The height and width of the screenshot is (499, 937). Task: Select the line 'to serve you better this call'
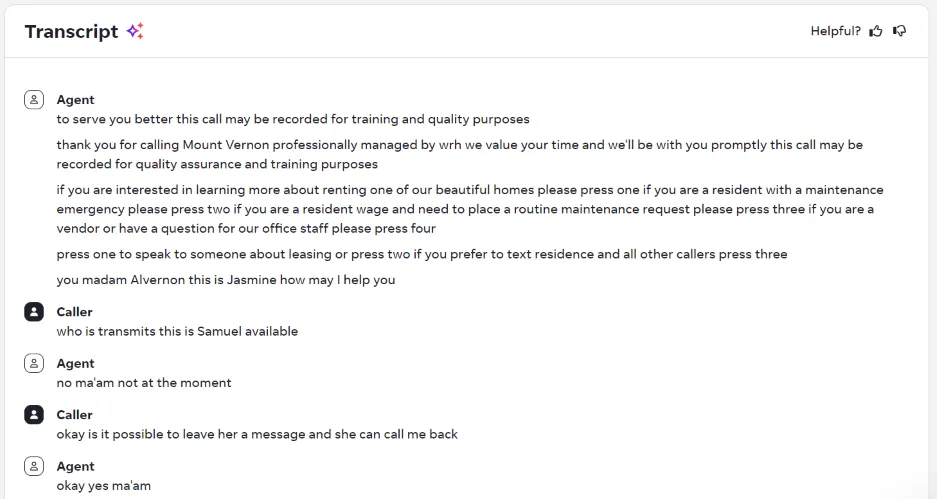[293, 119]
